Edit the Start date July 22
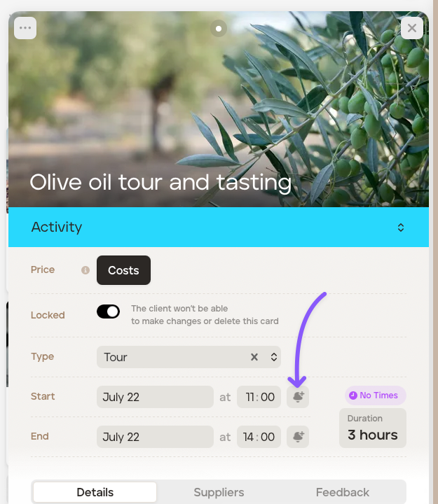 155,397
